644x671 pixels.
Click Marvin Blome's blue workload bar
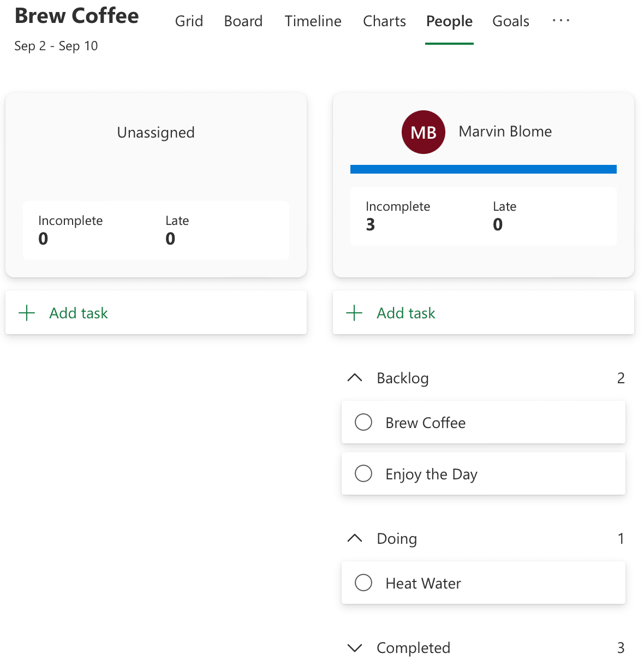(483, 169)
